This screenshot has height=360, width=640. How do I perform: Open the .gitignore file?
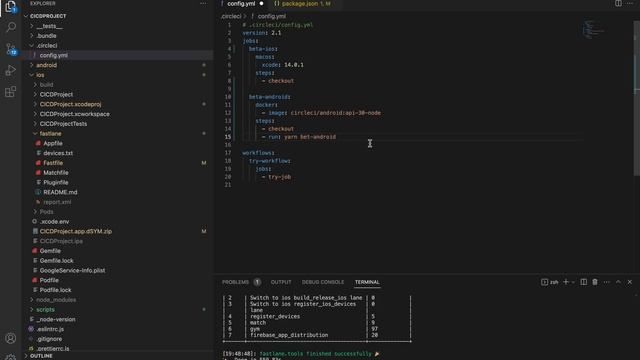click(49, 339)
